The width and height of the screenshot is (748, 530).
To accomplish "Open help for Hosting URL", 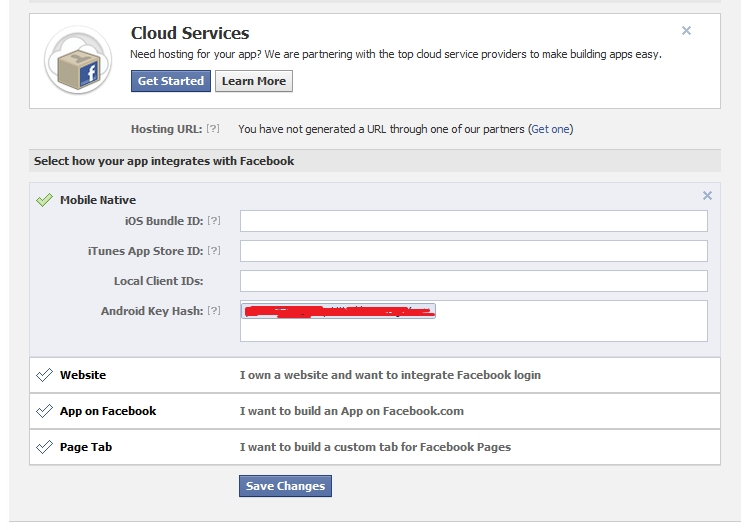I will (x=213, y=129).
